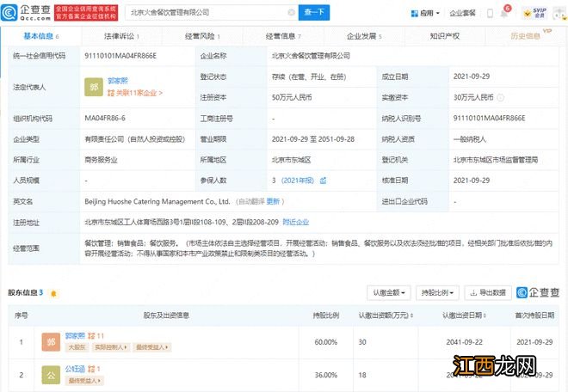Click the 郭家熙 legal representative avatar
This screenshot has width=568, height=392.
coord(94,87)
